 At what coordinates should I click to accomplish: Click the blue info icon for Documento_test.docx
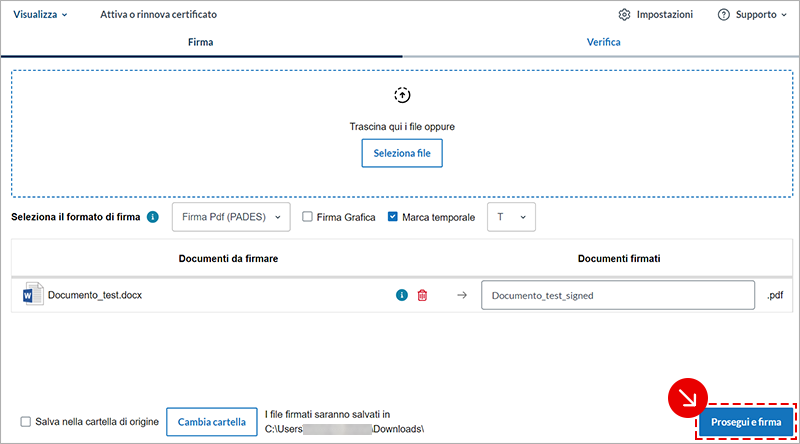pyautogui.click(x=402, y=296)
